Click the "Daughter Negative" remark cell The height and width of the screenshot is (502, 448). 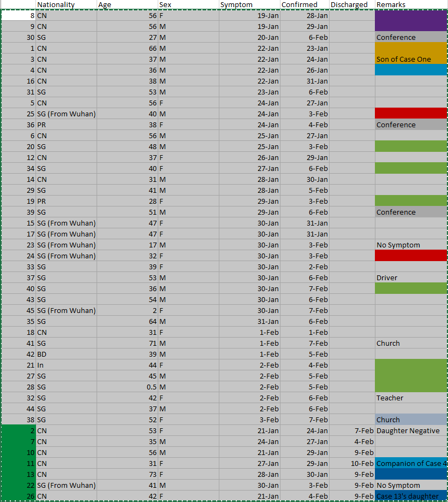(411, 430)
